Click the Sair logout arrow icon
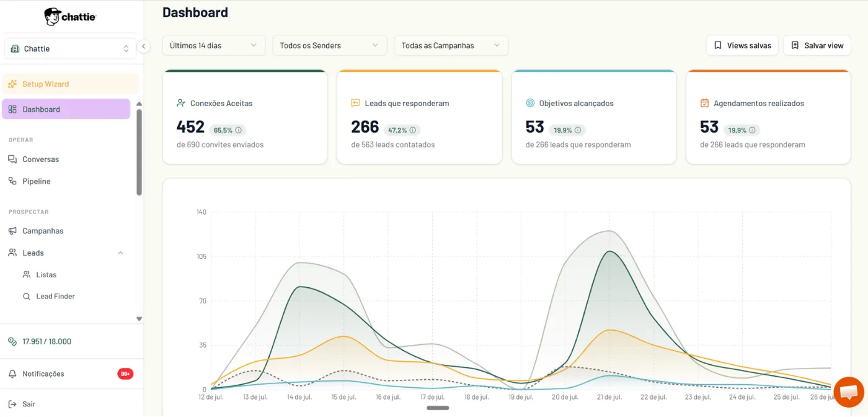The height and width of the screenshot is (417, 868). 12,404
